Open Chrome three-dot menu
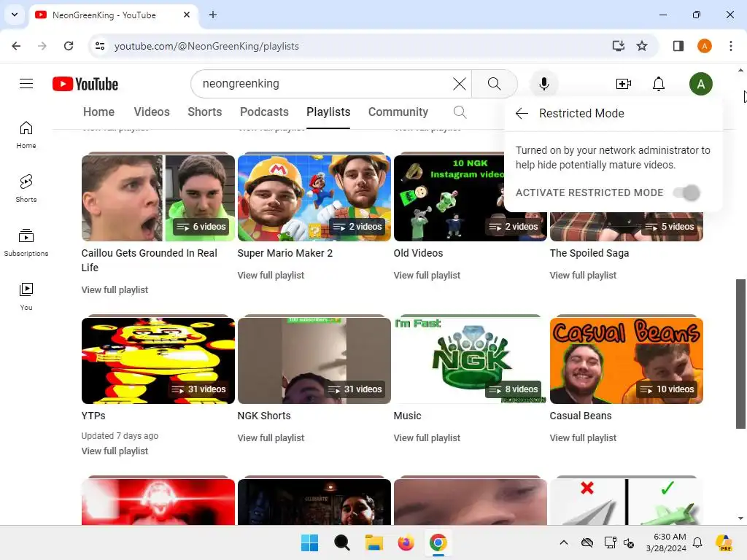The height and width of the screenshot is (560, 747). (x=730, y=46)
